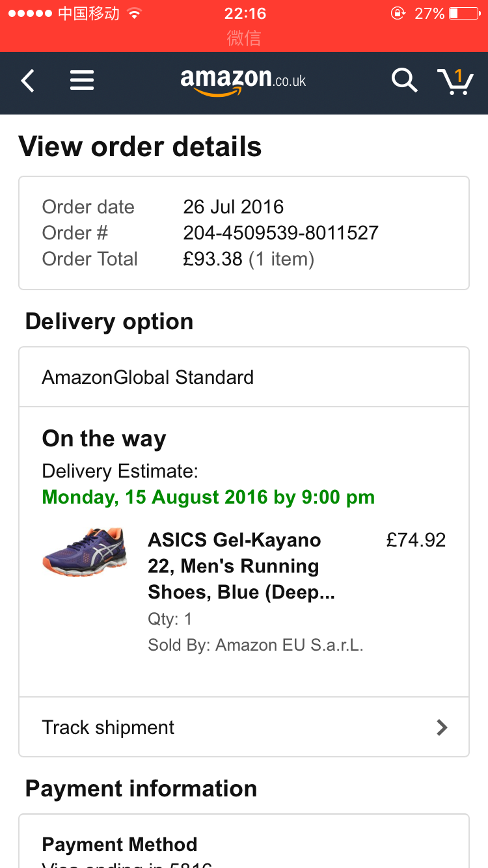Open the search magnifier icon

click(x=403, y=81)
